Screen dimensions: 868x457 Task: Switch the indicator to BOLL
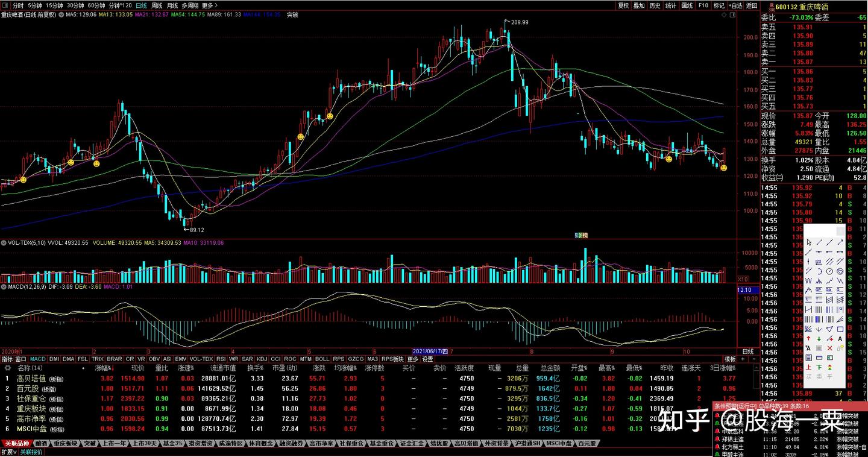click(322, 359)
